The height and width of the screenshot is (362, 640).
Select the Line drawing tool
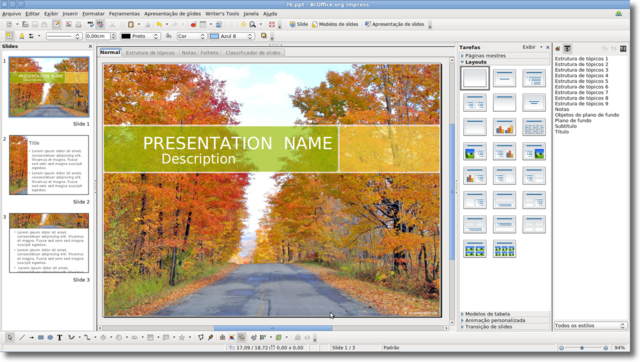point(22,338)
